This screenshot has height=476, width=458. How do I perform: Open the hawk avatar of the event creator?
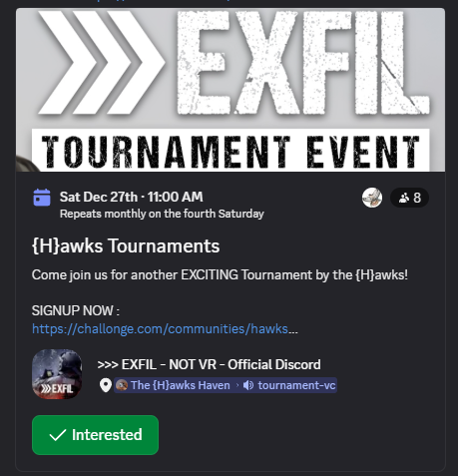[x=372, y=198]
